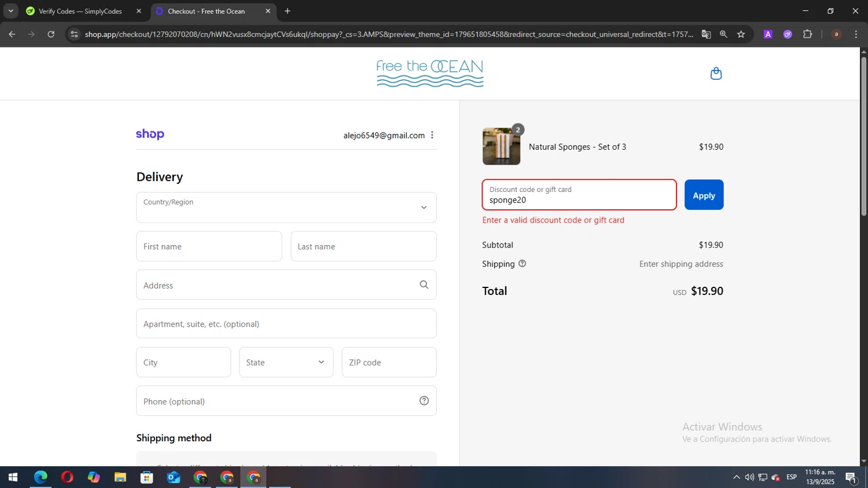Open account options next to alejo6549@gmail.com
The width and height of the screenshot is (868, 488).
point(432,135)
